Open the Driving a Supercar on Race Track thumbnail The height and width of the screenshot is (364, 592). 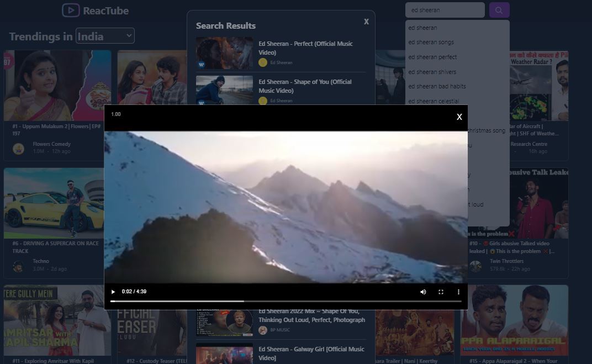(x=54, y=203)
